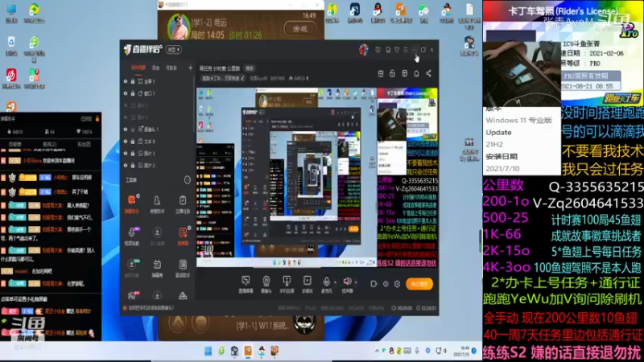Toggle visibility of the 全屏1 source
The image size is (644, 362).
[x=126, y=81]
